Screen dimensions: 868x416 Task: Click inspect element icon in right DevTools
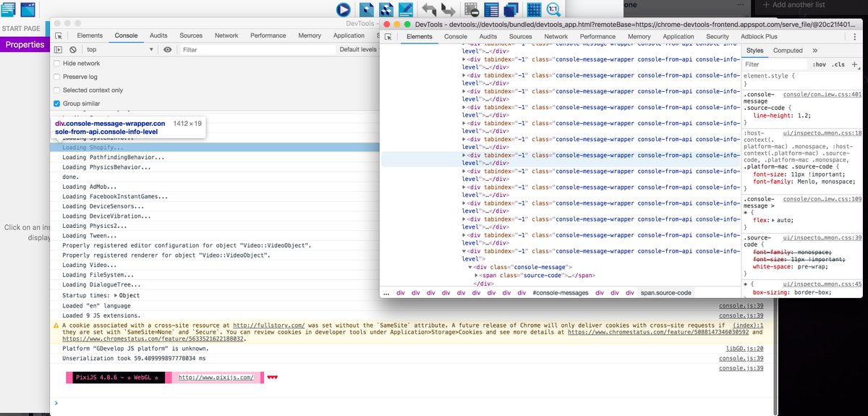pyautogui.click(x=388, y=36)
